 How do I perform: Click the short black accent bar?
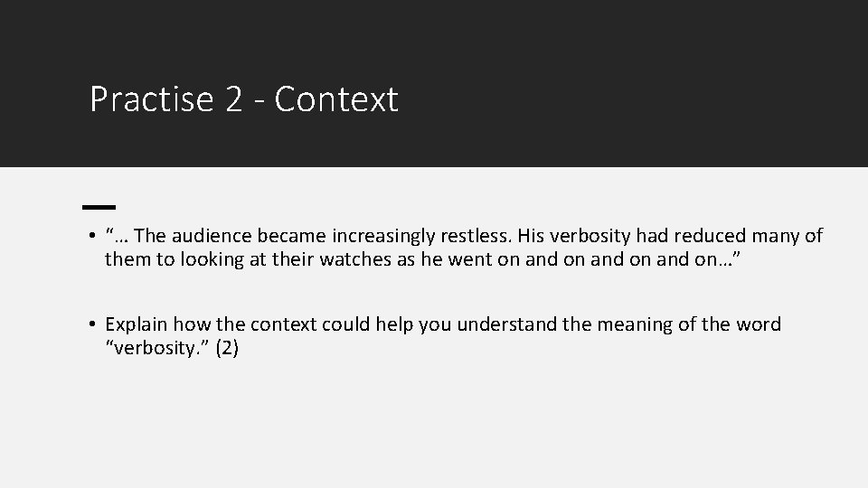(99, 208)
